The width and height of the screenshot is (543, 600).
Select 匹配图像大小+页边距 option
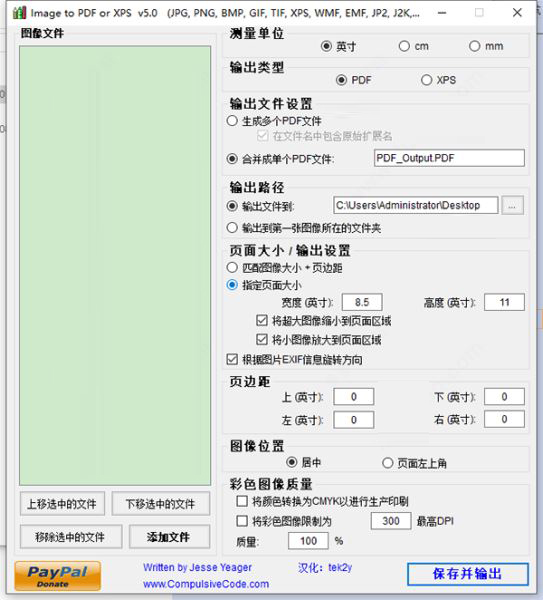click(x=232, y=267)
